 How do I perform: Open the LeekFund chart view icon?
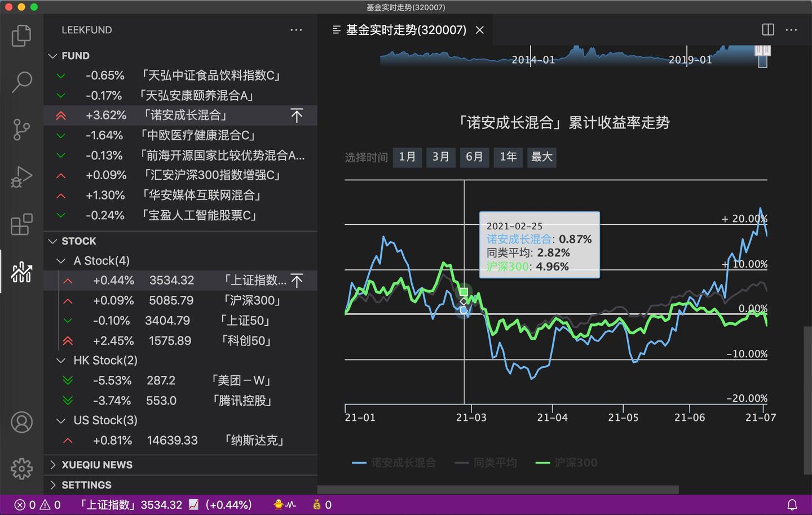(21, 272)
